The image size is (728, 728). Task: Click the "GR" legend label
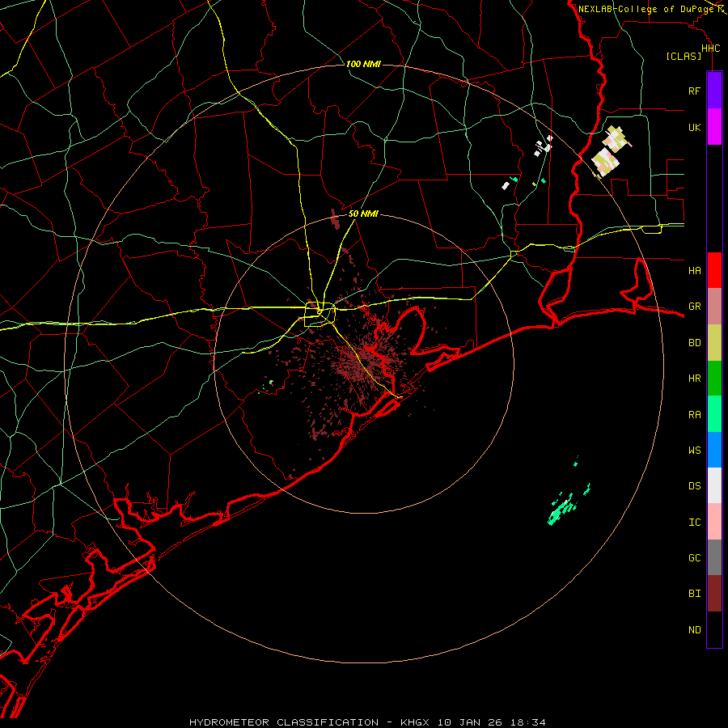694,307
